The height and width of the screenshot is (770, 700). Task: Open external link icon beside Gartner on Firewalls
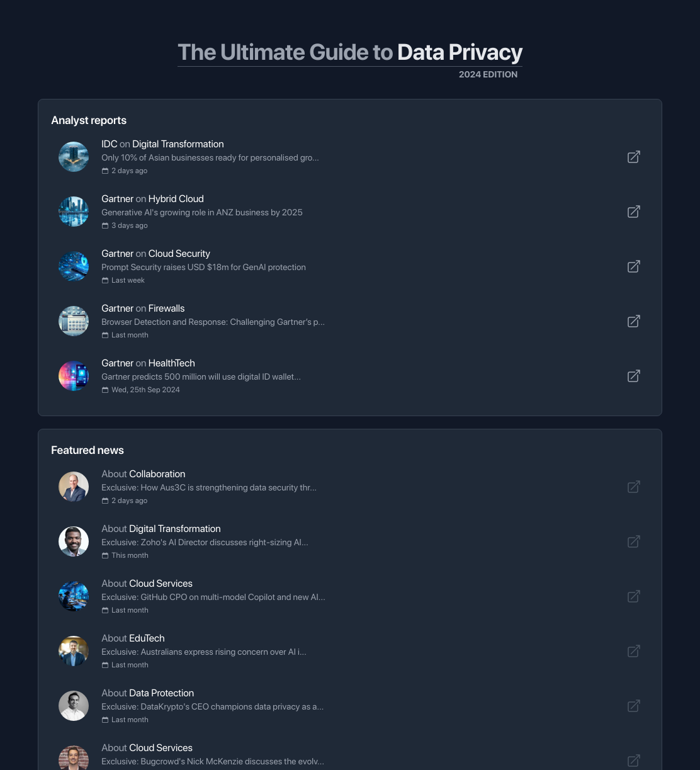coord(634,321)
